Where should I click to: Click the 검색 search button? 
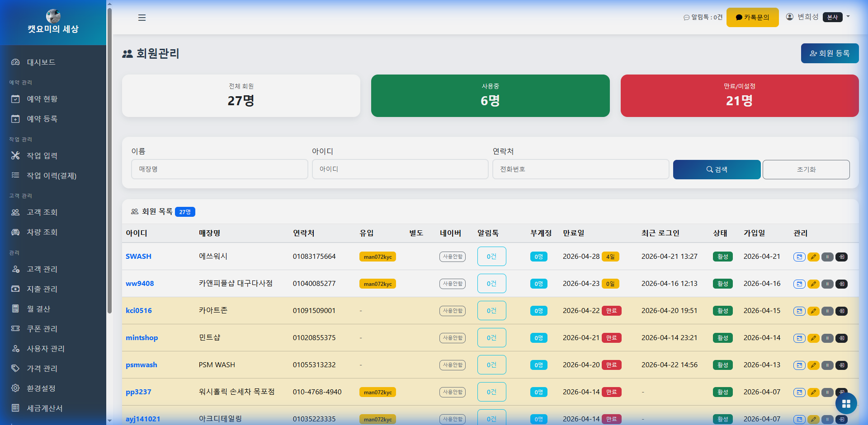[717, 169]
